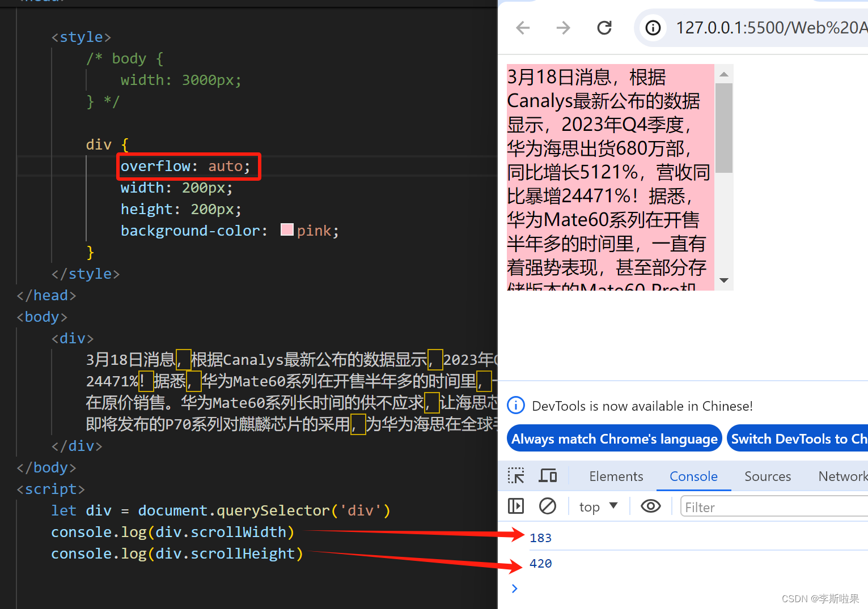Viewport: 868px width, 609px height.
Task: Show the console sidebar drawer
Action: point(515,506)
